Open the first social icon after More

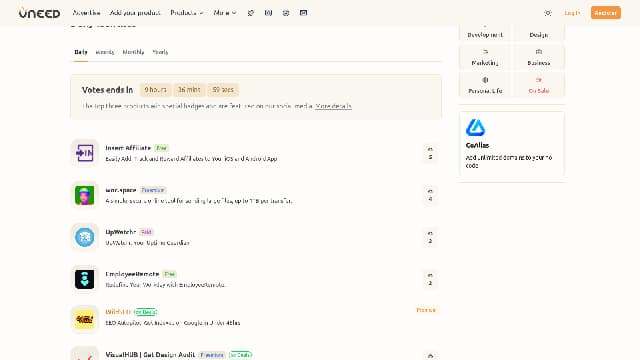pyautogui.click(x=251, y=13)
